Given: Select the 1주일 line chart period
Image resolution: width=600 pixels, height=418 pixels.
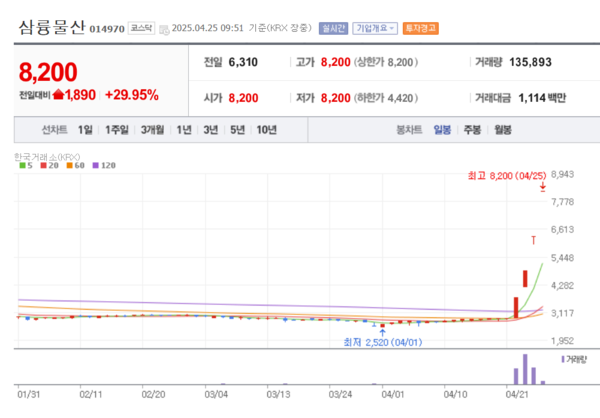Looking at the screenshot, I should pos(117,130).
